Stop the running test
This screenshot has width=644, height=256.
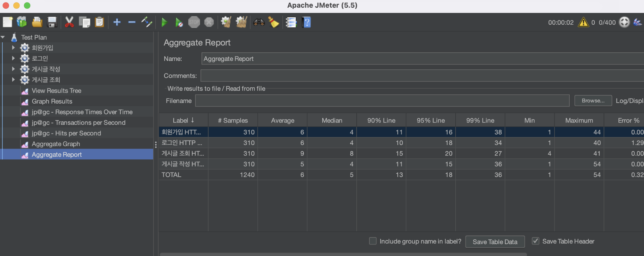click(x=194, y=22)
